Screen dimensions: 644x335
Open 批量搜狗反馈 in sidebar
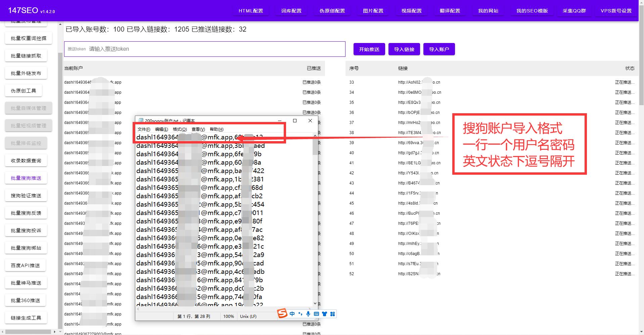[x=26, y=213]
